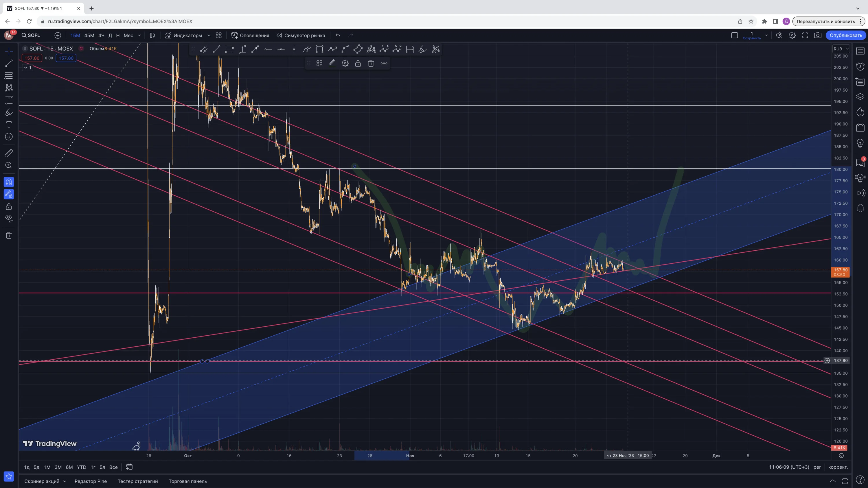Open Оповещения alert creation
This screenshot has height=488, width=868.
pos(250,35)
